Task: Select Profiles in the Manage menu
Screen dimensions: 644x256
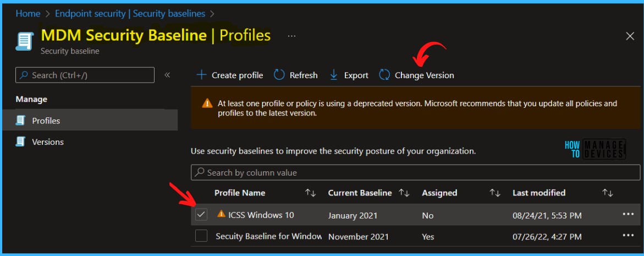Action: tap(90, 121)
